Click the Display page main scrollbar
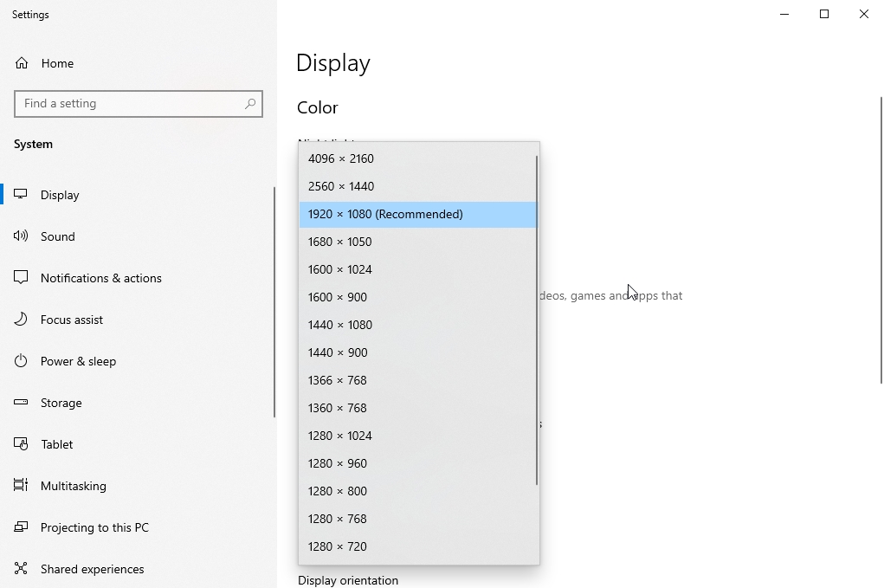This screenshot has width=884, height=588. [881, 241]
